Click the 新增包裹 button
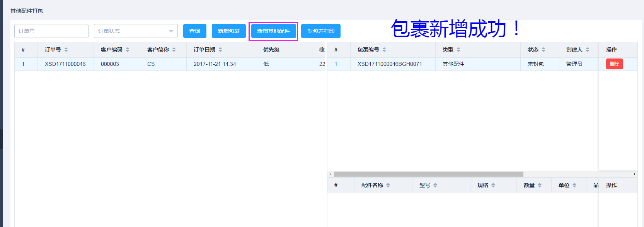Screen dimensions: 644x227 click(228, 31)
